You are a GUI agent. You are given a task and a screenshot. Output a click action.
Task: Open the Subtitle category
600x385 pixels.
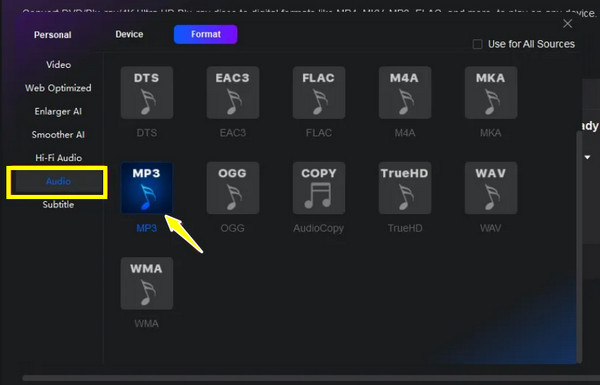(x=58, y=205)
